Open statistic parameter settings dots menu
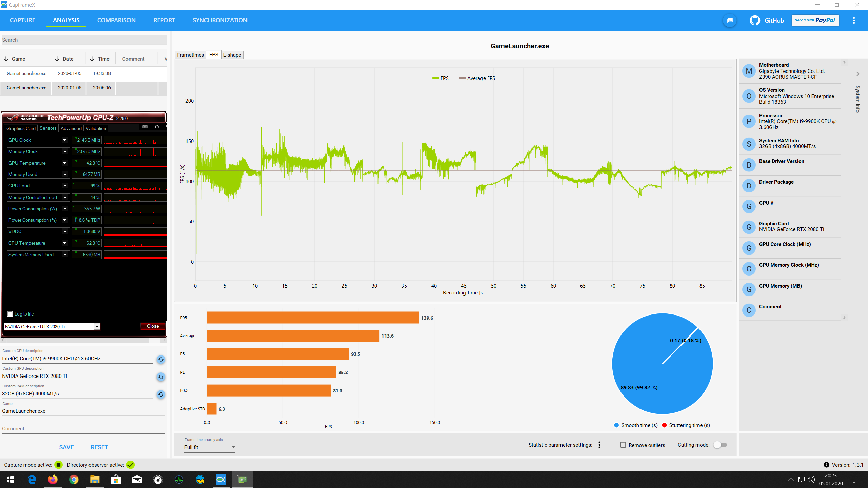Screen dimensions: 868x488 [x=599, y=445]
